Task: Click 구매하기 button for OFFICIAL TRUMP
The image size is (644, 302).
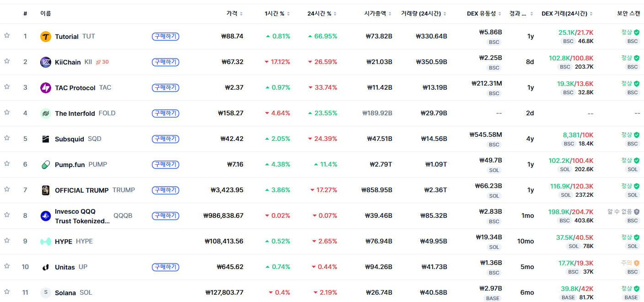Action: coord(166,190)
